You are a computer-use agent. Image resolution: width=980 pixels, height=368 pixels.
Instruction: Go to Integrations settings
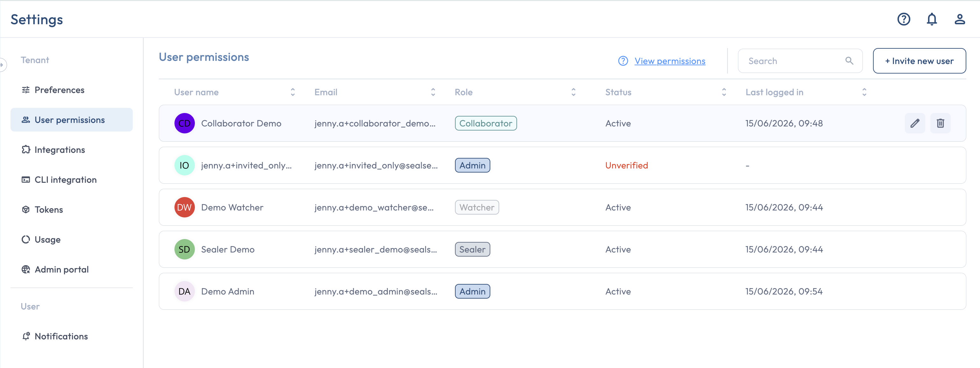point(72,150)
